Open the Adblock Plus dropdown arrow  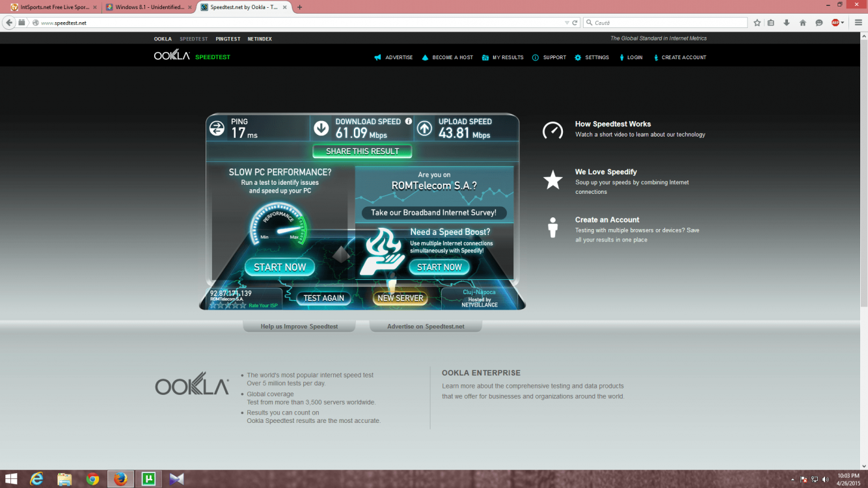843,23
